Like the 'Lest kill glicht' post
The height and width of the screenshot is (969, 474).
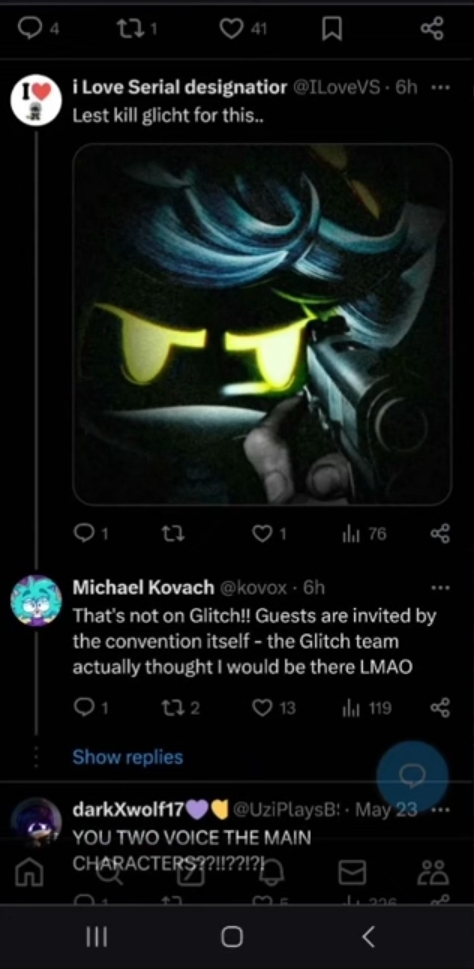coord(263,535)
